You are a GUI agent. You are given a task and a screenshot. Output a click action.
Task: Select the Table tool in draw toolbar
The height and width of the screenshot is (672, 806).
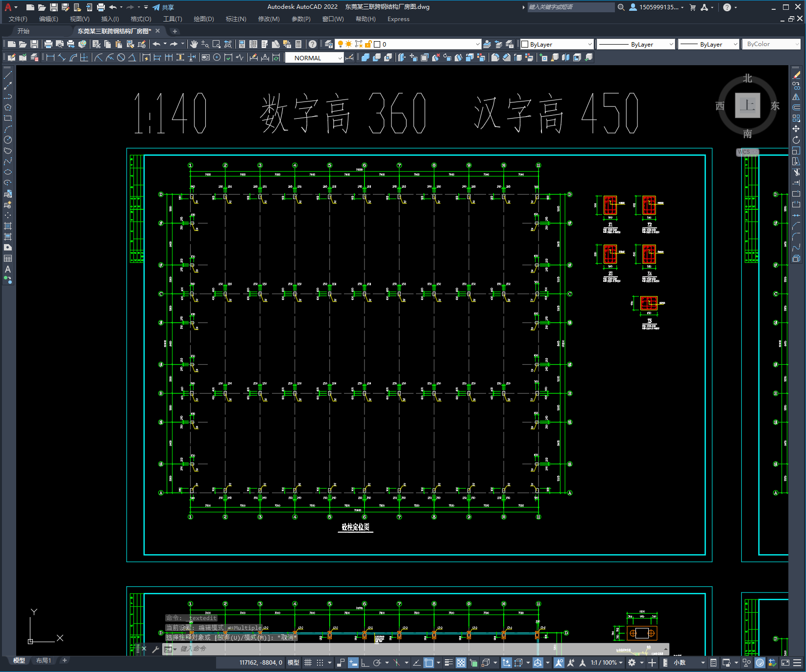(x=8, y=258)
